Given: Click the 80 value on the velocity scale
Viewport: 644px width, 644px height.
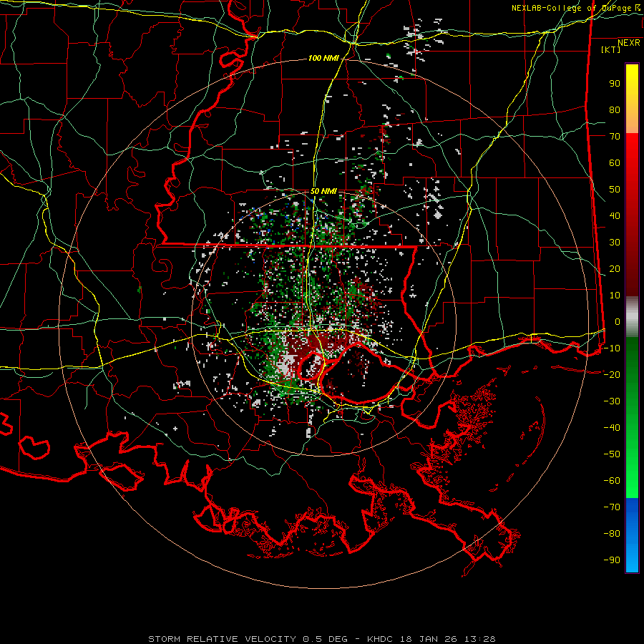Looking at the screenshot, I should [x=615, y=110].
